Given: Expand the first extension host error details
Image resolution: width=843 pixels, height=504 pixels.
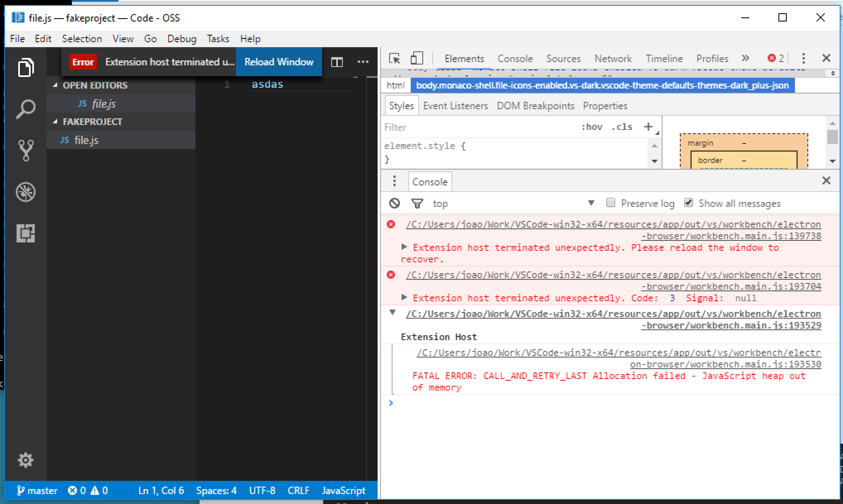Looking at the screenshot, I should [x=404, y=247].
